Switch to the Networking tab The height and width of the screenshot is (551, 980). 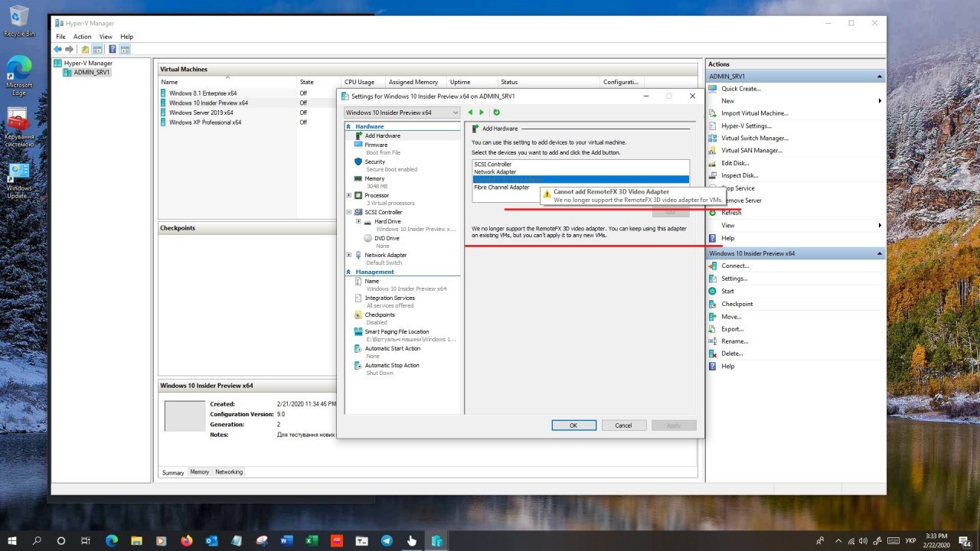(229, 472)
